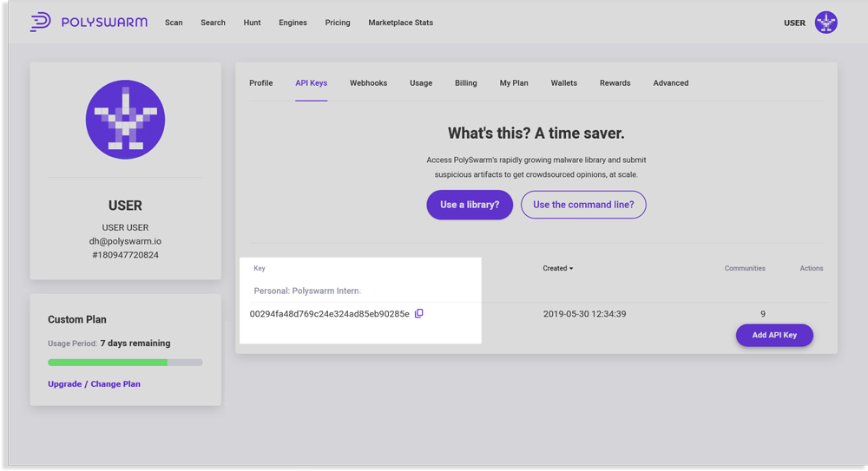
Task: Sort by the Created column header
Action: pyautogui.click(x=557, y=268)
